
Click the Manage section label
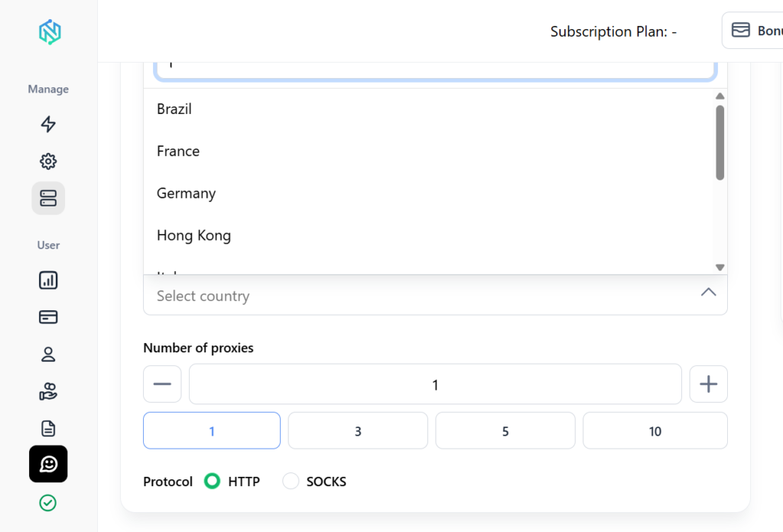pyautogui.click(x=48, y=89)
